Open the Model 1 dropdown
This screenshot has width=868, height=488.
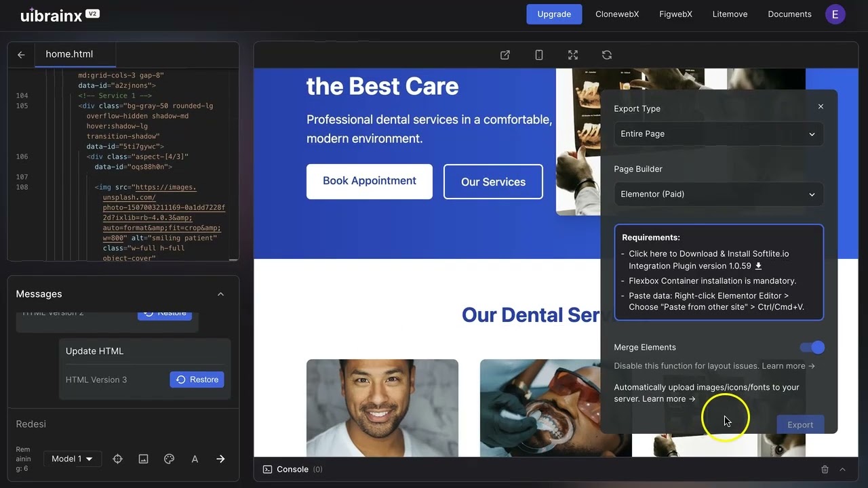click(x=72, y=459)
